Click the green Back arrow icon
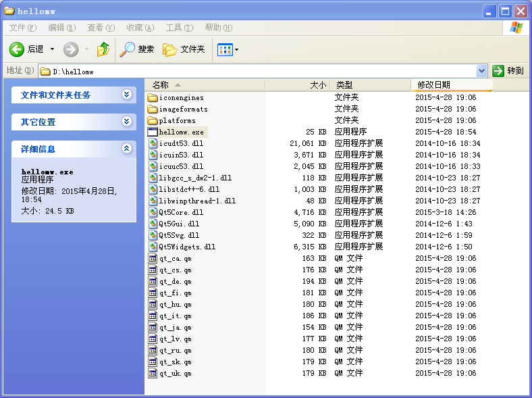The width and height of the screenshot is (532, 398). [x=16, y=49]
